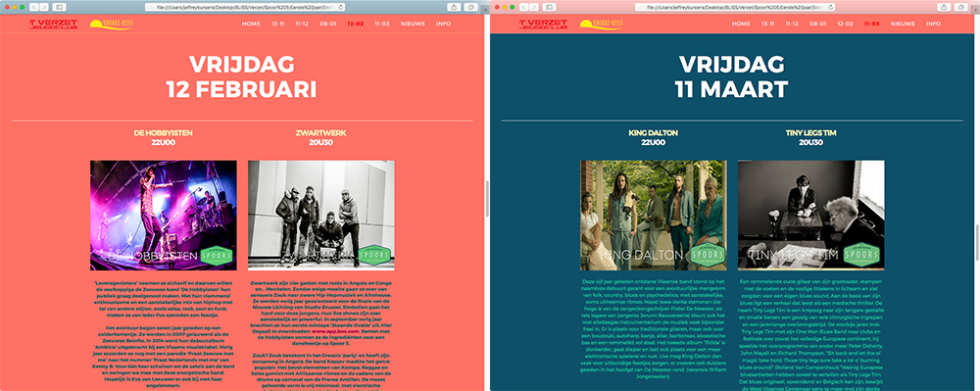Go forward in the right Safari window
980x391 pixels.
[x=533, y=7]
